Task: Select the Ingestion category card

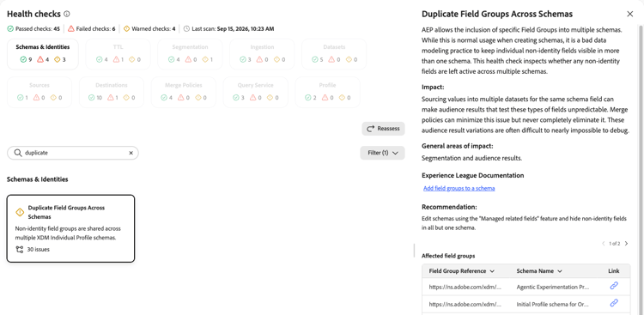Action: click(x=262, y=54)
